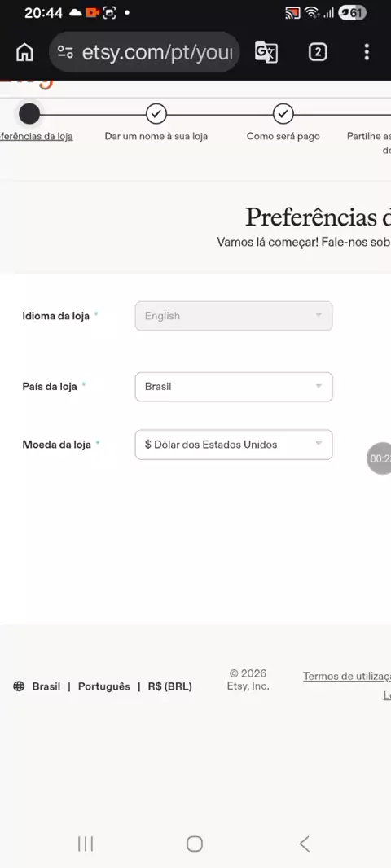Image resolution: width=391 pixels, height=868 pixels.
Task: Select the Preferências da loja step circle
Action: tap(29, 114)
